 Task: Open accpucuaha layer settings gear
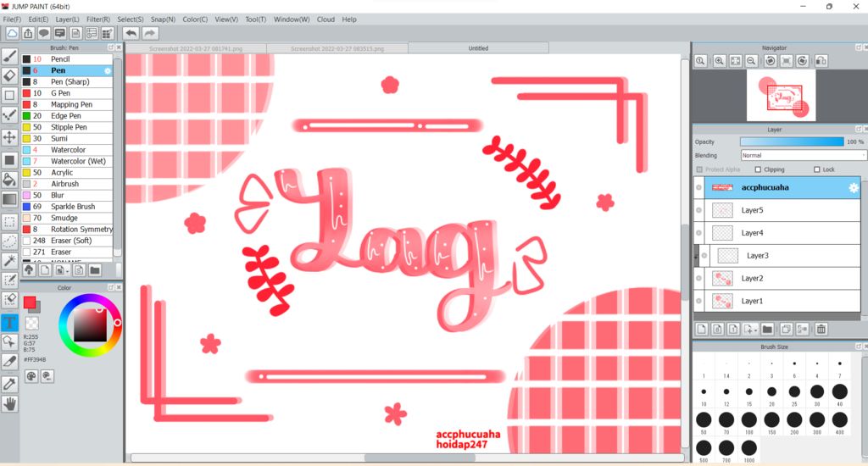coord(853,187)
